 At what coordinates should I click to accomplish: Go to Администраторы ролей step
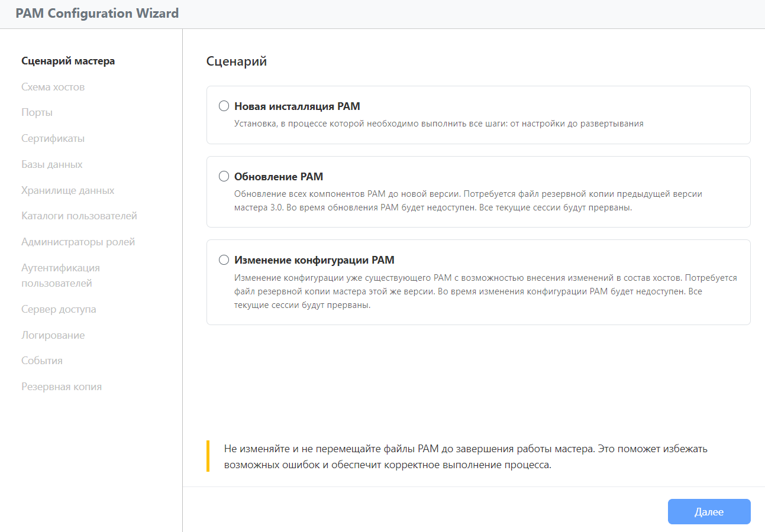(78, 242)
